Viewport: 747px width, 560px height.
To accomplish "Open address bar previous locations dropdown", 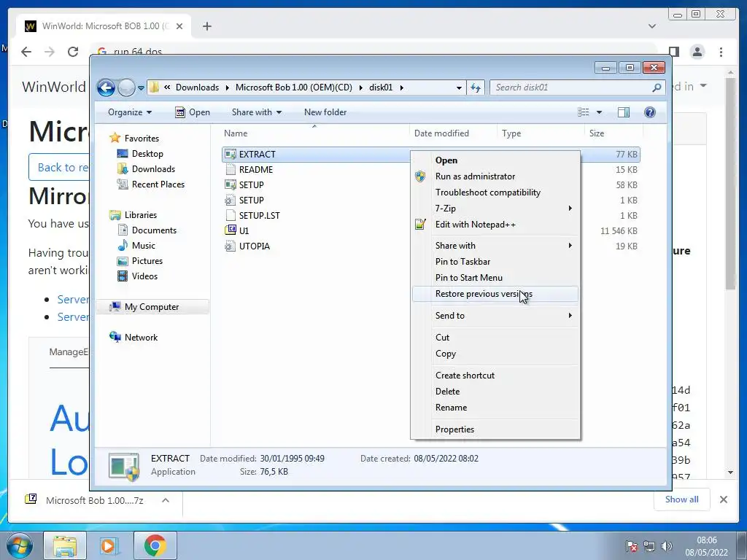I will coord(459,87).
